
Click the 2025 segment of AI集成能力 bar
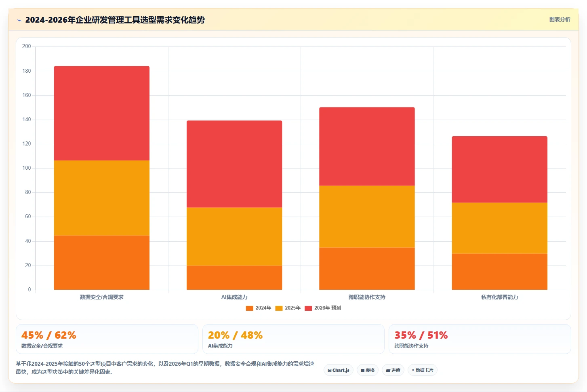[x=234, y=236]
